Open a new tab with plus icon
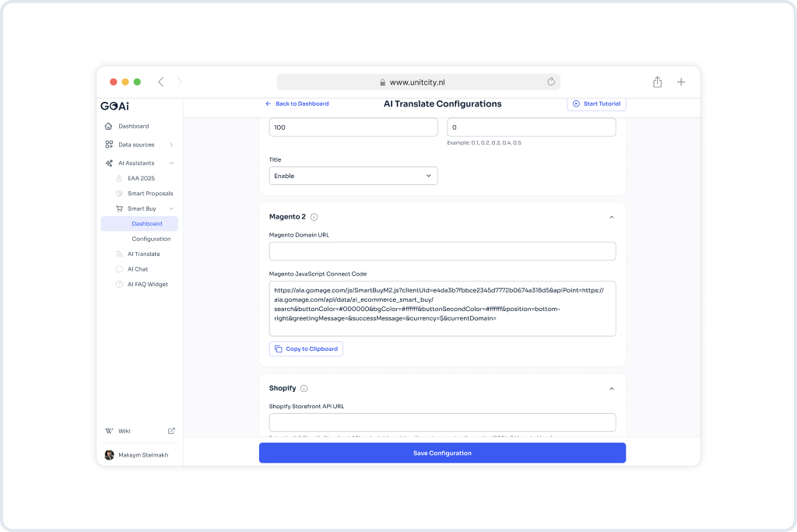 681,82
